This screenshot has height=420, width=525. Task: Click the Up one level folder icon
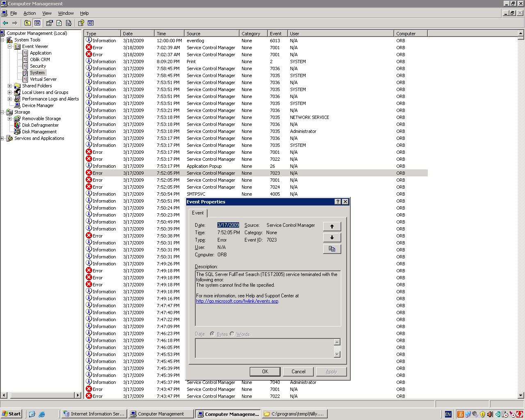(27, 23)
